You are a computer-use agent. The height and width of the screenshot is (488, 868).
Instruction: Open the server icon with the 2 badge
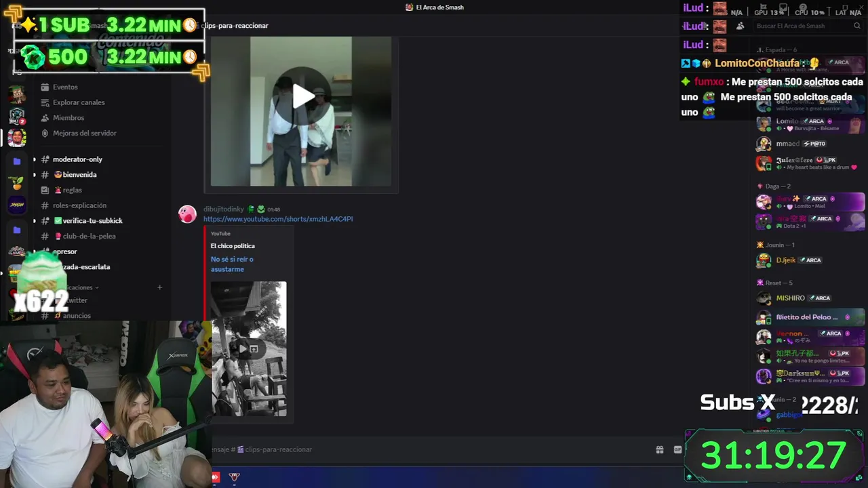point(17,116)
